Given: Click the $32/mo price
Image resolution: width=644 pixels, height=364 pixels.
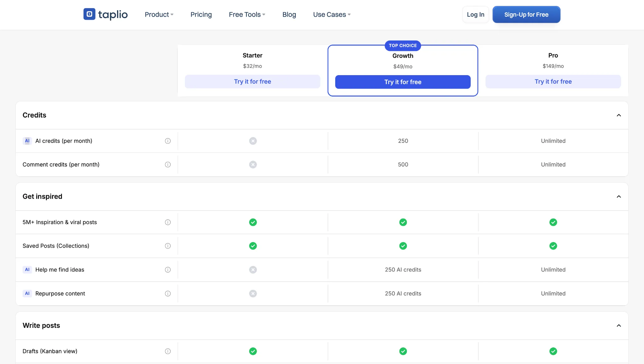Looking at the screenshot, I should tap(253, 66).
